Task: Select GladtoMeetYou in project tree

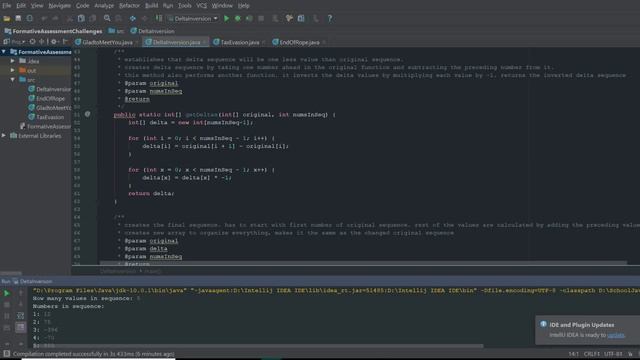Action: coord(49,108)
